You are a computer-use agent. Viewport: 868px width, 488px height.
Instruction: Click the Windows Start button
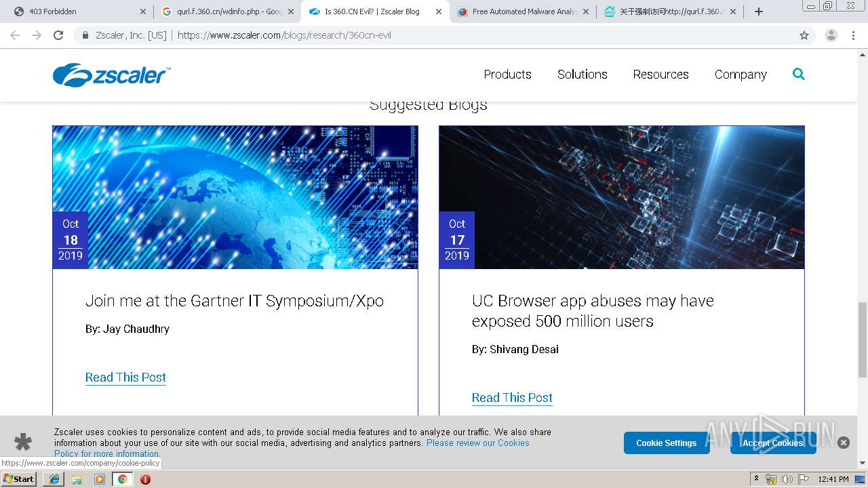[x=19, y=479]
